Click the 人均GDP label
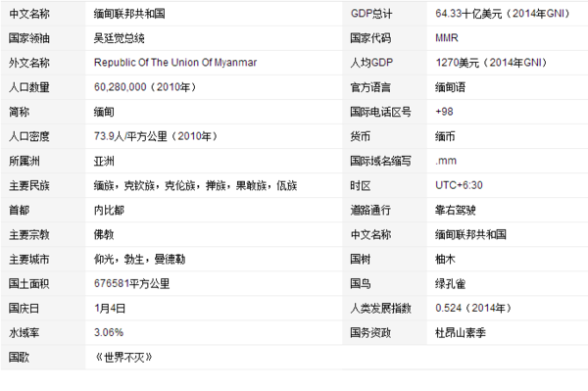This screenshot has width=588, height=391. 371,63
